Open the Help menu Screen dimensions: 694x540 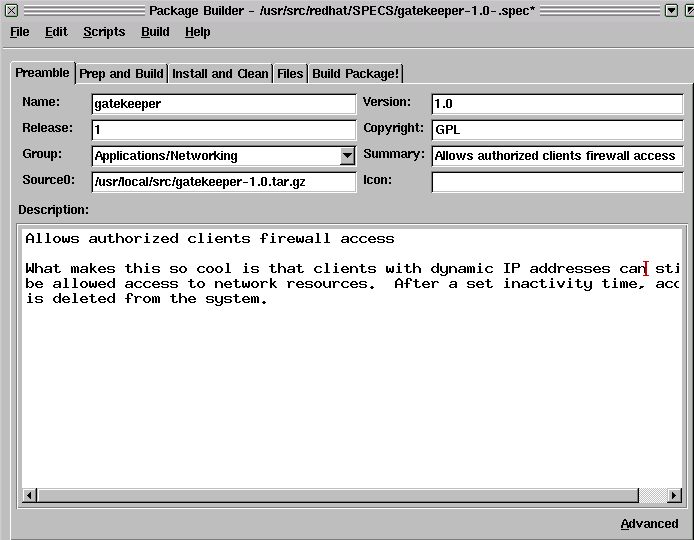point(197,32)
